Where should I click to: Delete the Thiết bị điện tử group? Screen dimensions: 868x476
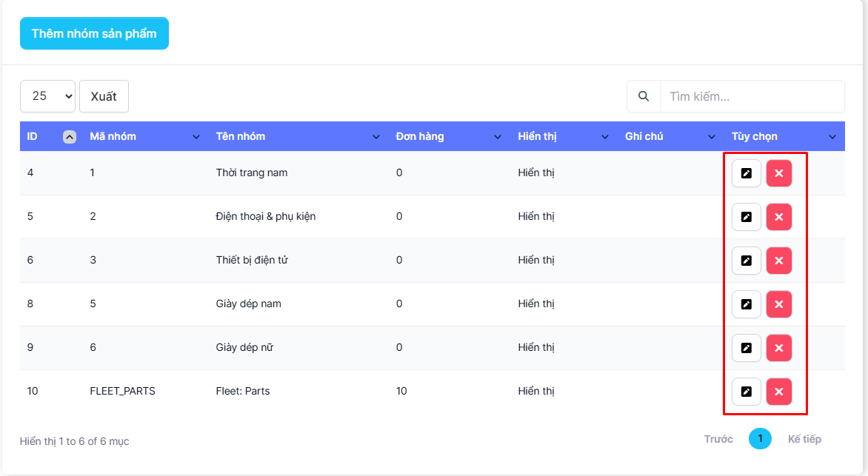click(778, 261)
